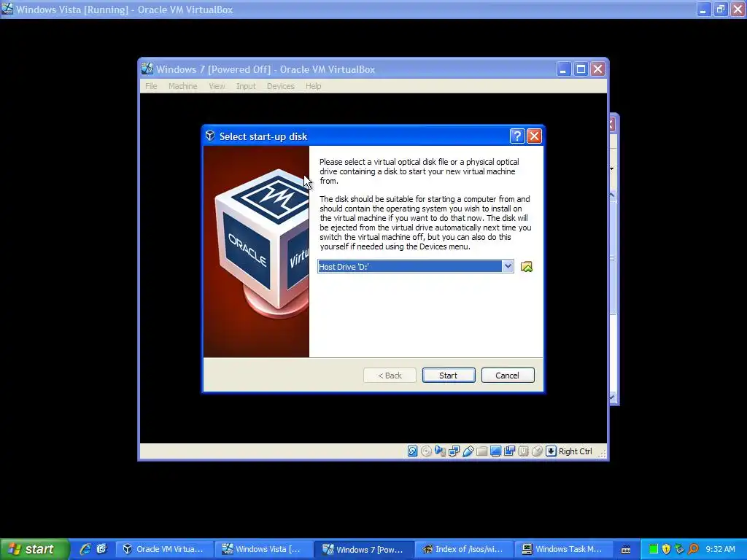Click the Windows 7 VM window title icon

[147, 69]
